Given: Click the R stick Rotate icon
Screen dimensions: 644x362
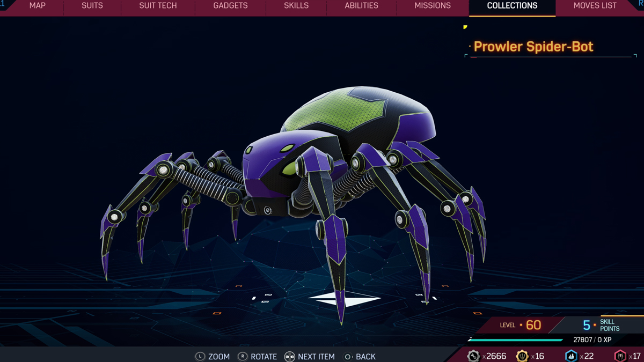Looking at the screenshot, I should click(x=243, y=357).
